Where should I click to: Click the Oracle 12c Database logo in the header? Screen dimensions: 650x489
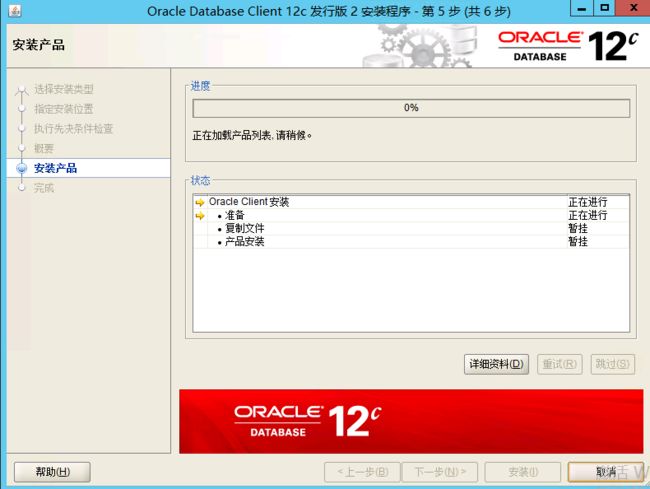[568, 46]
